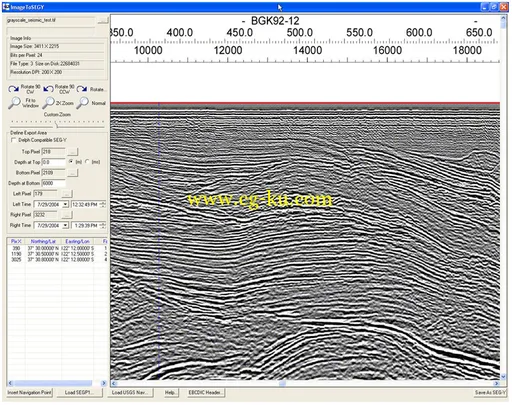
Task: Minimize the ImageToSEGY window
Action: 485,7
